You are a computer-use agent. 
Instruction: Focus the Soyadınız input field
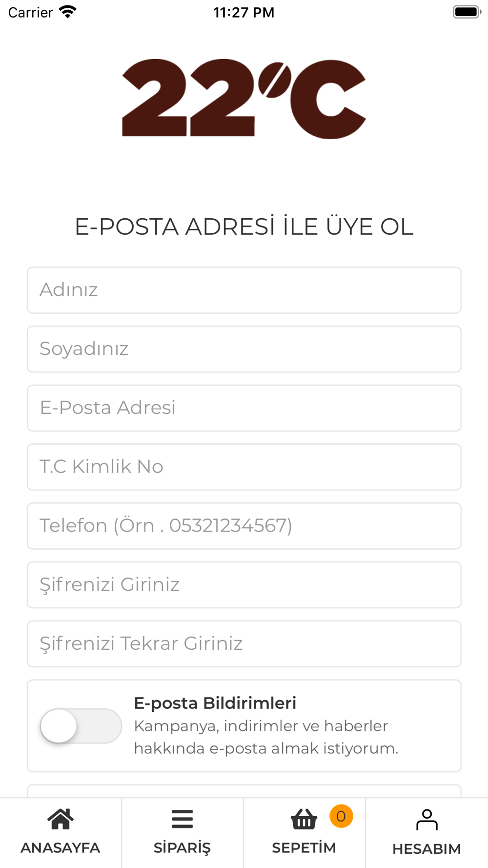[x=244, y=349]
